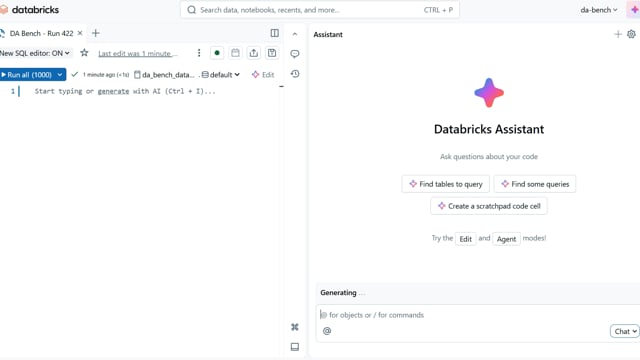Click the share query icon
Screen dimensions: 640x360
(253, 53)
